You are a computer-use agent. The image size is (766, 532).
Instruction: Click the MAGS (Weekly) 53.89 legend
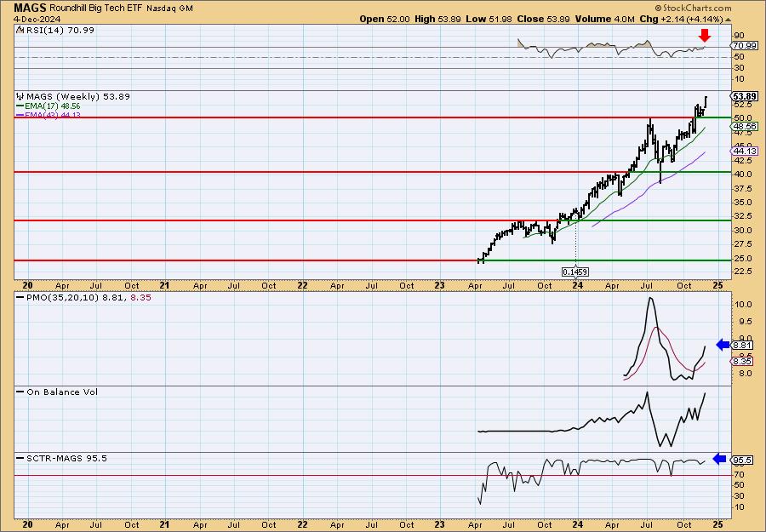[x=78, y=96]
